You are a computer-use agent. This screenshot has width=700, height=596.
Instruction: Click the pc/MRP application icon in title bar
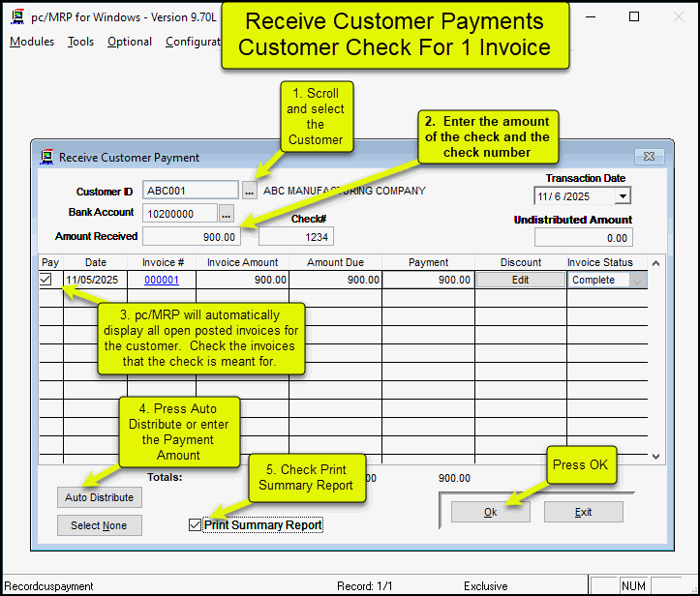(15, 17)
